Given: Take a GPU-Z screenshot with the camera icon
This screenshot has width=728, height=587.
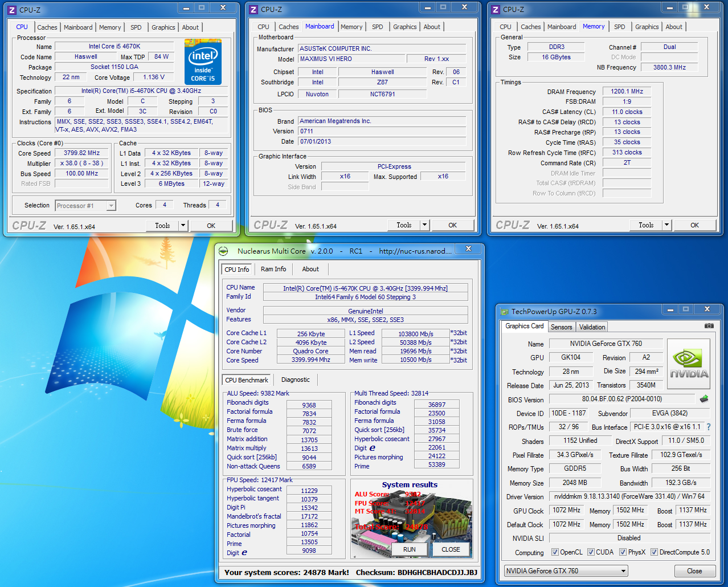Looking at the screenshot, I should pyautogui.click(x=709, y=326).
